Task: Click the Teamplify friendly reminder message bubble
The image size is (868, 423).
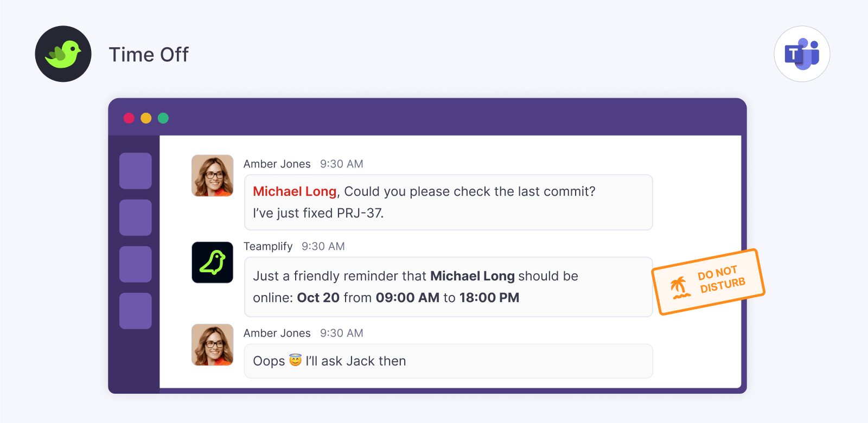Action: (448, 287)
